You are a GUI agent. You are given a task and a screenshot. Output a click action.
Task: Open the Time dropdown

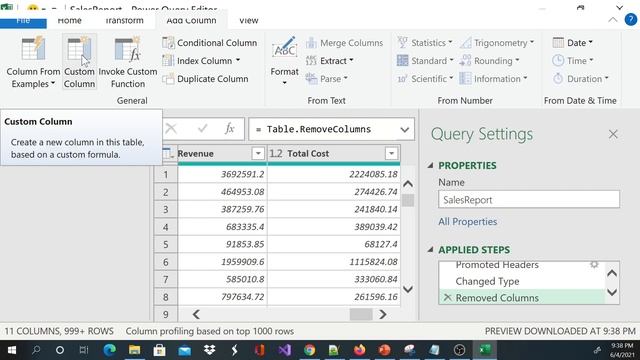pos(573,61)
